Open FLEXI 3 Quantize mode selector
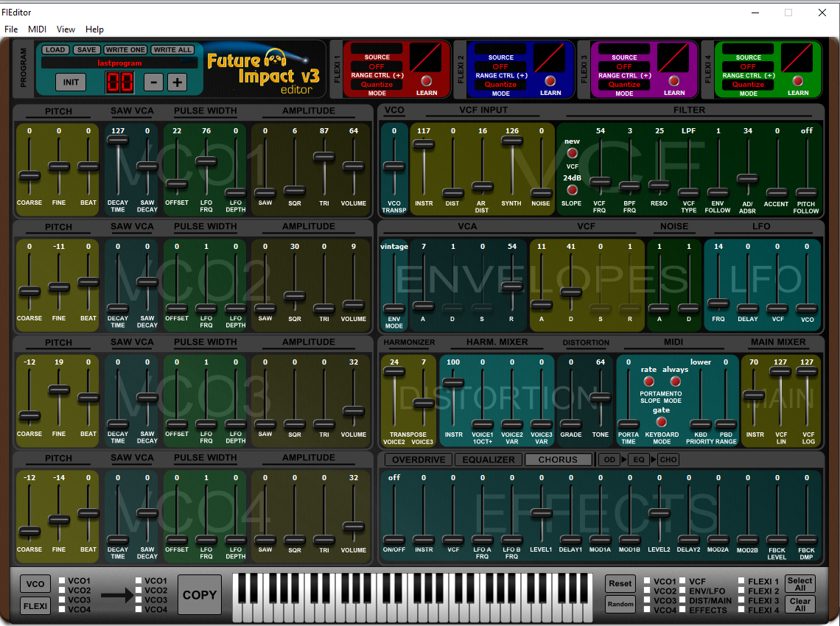This screenshot has height=626, width=840. coord(624,85)
